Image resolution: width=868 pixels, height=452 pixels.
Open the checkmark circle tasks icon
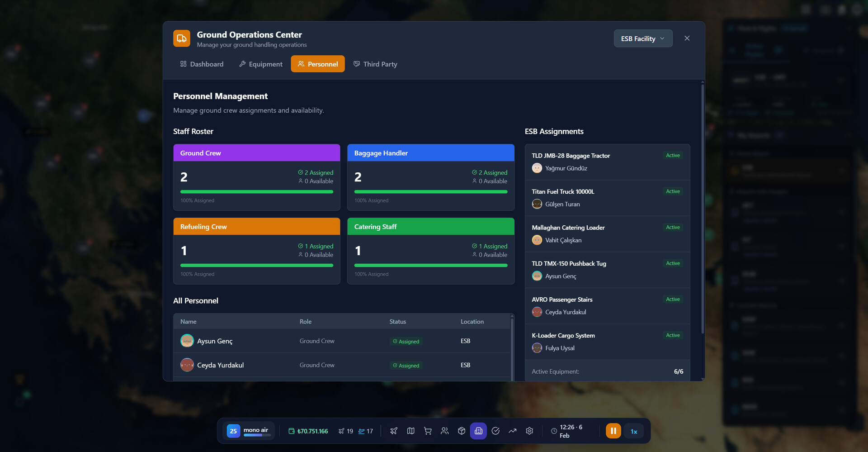pos(495,431)
